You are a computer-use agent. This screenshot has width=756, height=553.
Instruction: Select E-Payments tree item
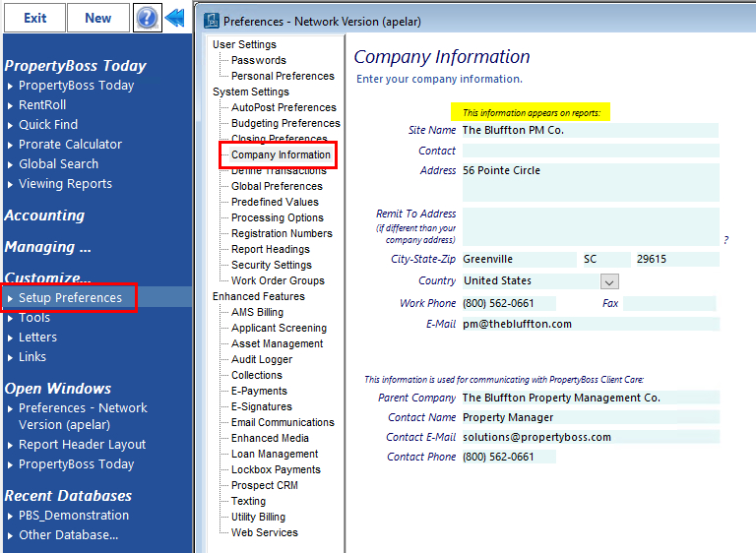pos(259,391)
